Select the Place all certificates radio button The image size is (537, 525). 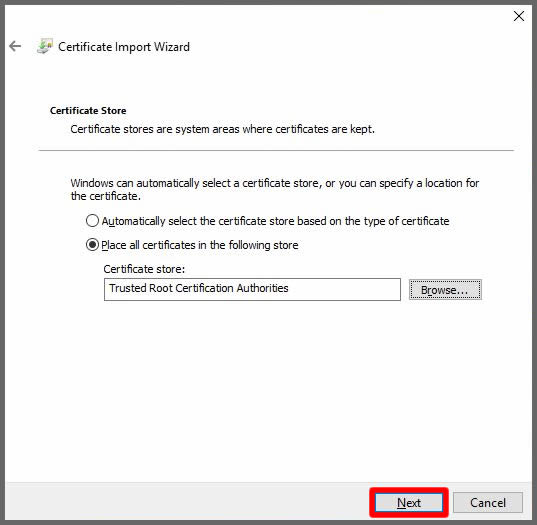pos(92,245)
